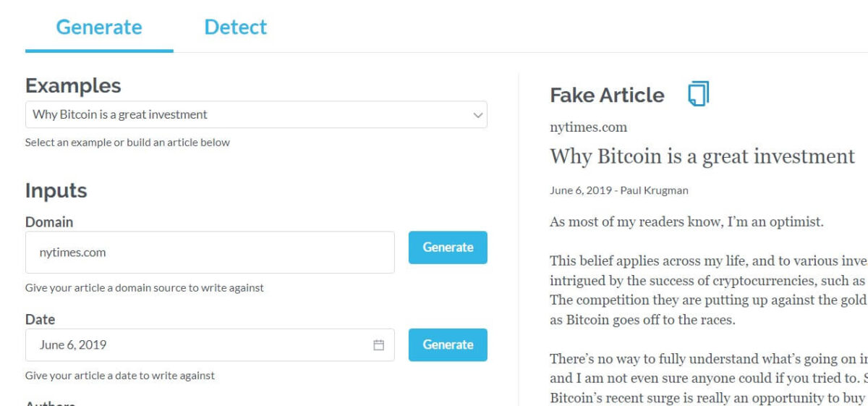868x406 pixels.
Task: Click the Inputs section heading
Action: coord(56,191)
